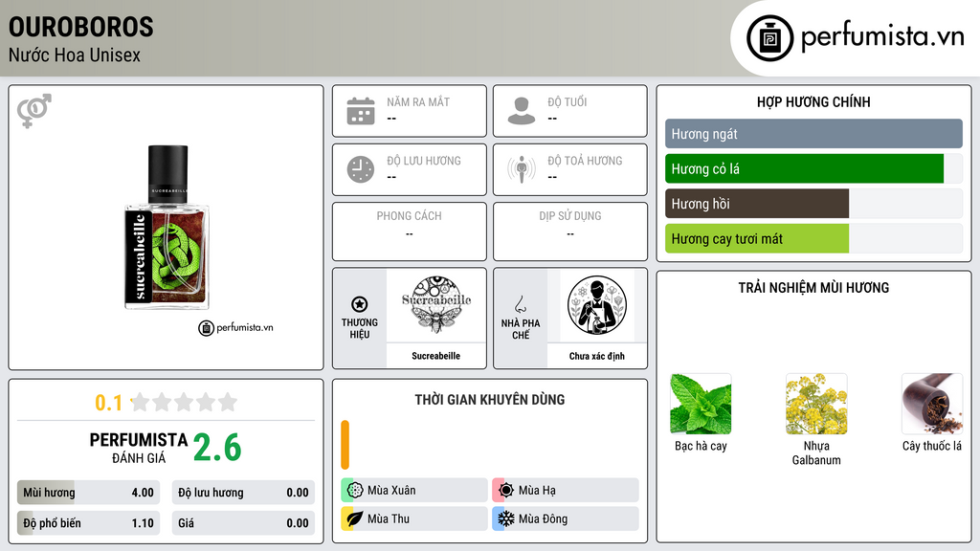Click the Mùa Hạ sun icon

click(506, 491)
